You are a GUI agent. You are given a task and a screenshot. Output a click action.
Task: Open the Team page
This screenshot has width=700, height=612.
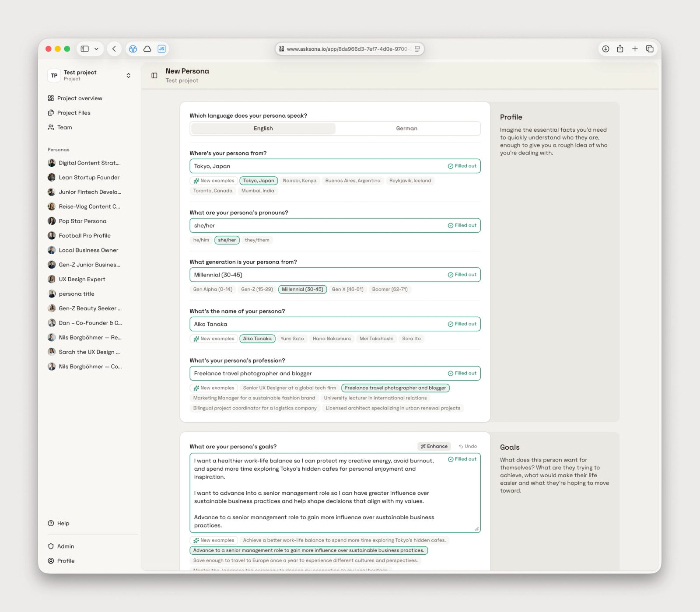pos(60,127)
